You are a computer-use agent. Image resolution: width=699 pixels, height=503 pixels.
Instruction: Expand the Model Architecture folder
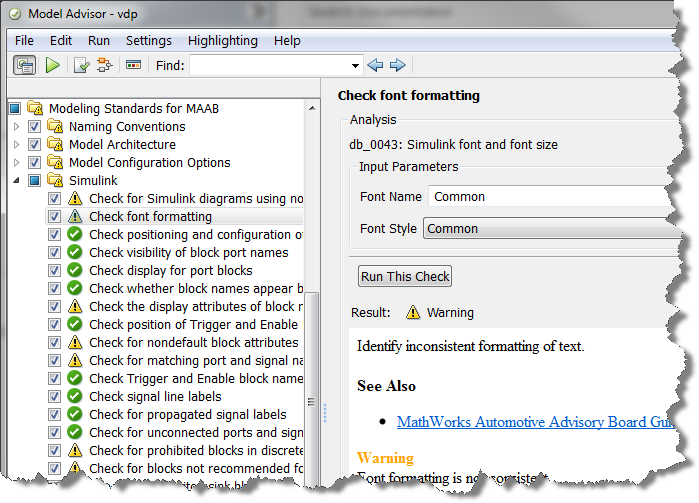click(x=16, y=145)
